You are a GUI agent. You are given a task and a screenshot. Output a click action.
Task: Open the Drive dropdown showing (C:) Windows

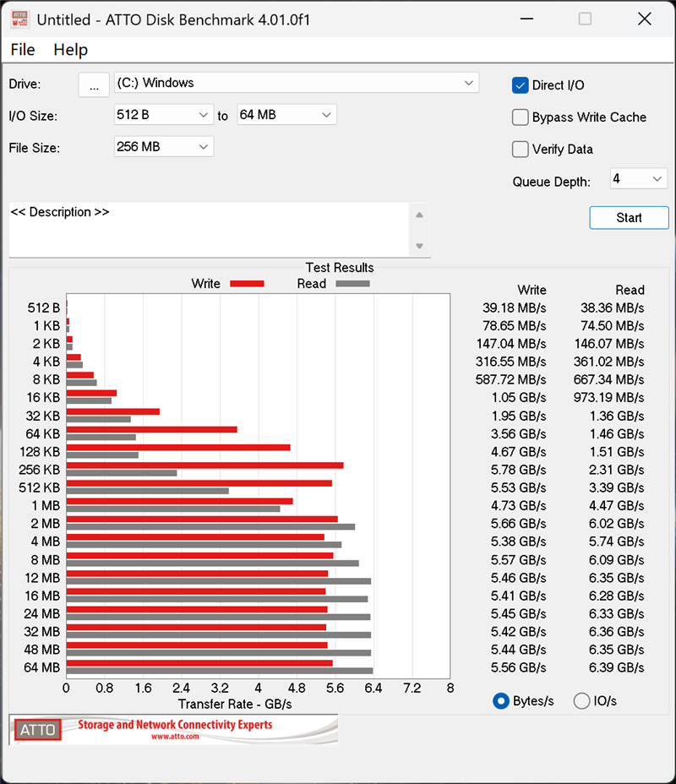[x=297, y=83]
